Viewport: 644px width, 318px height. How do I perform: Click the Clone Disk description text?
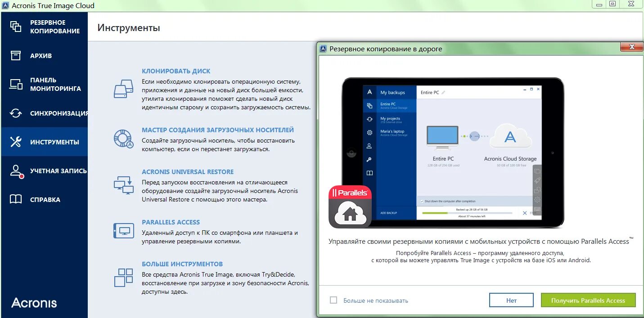(226, 94)
